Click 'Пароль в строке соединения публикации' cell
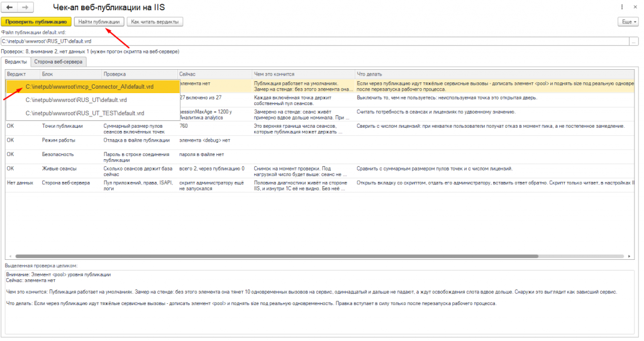The width and height of the screenshot is (644, 341). (x=140, y=157)
